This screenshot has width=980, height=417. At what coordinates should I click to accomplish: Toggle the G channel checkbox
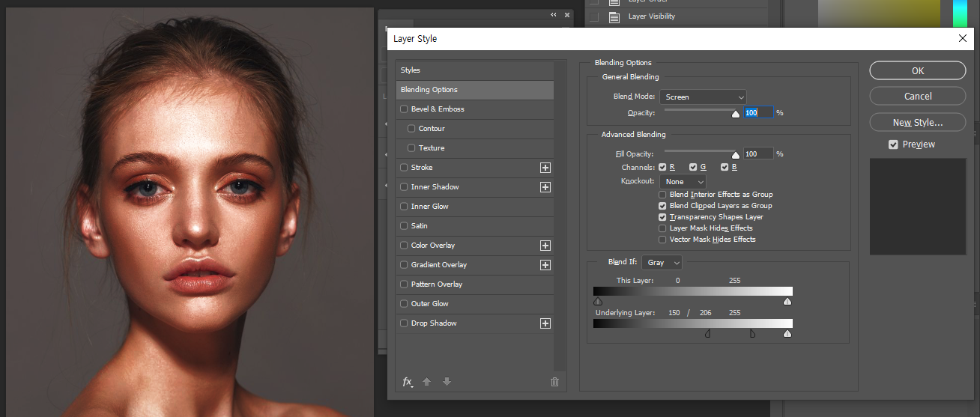(693, 167)
